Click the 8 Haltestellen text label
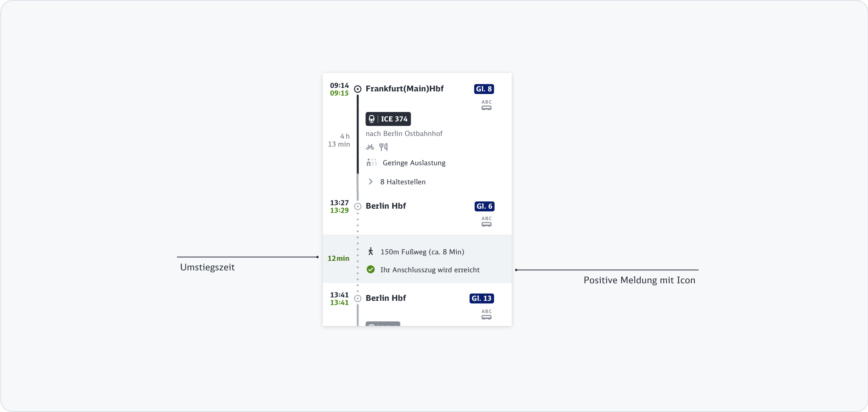 [403, 182]
